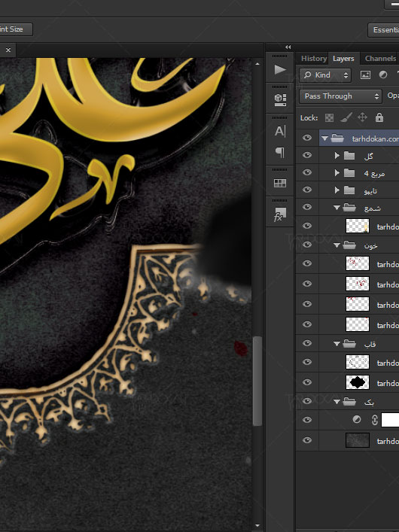
Task: Click the Essentials workspace button
Action: tap(384, 30)
